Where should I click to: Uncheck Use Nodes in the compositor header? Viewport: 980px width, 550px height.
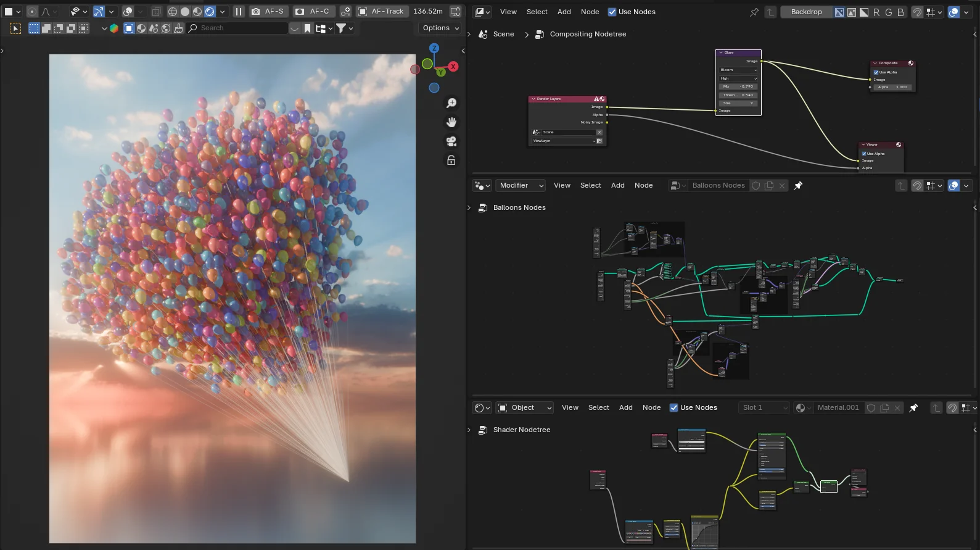pos(612,12)
